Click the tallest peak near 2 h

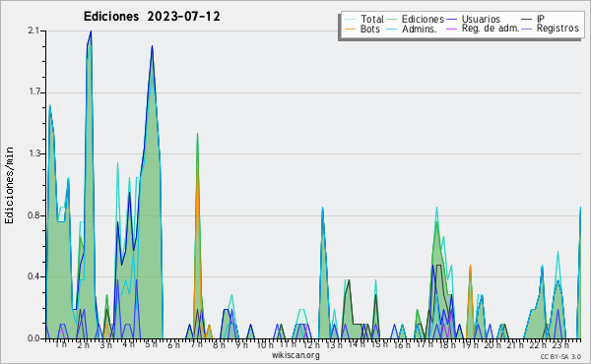(91, 32)
